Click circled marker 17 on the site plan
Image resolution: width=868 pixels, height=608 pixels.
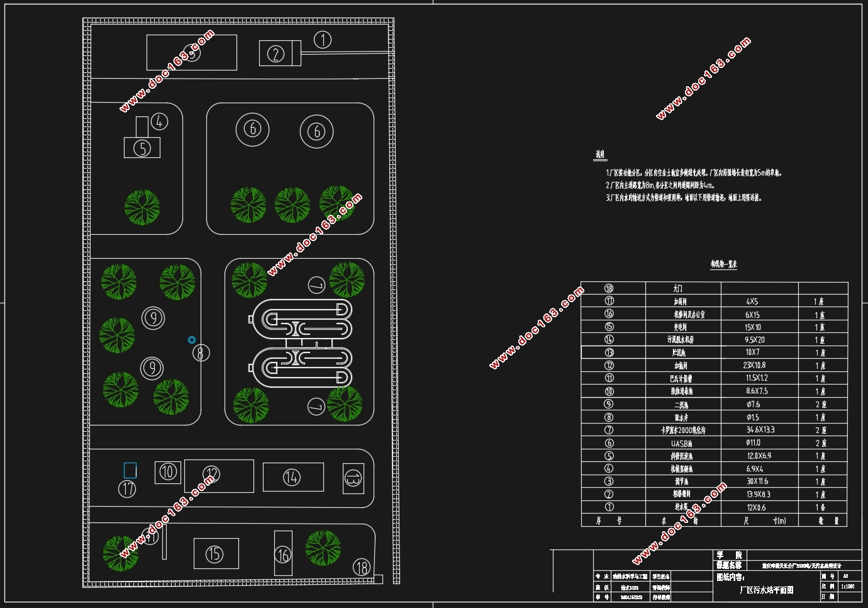click(128, 488)
